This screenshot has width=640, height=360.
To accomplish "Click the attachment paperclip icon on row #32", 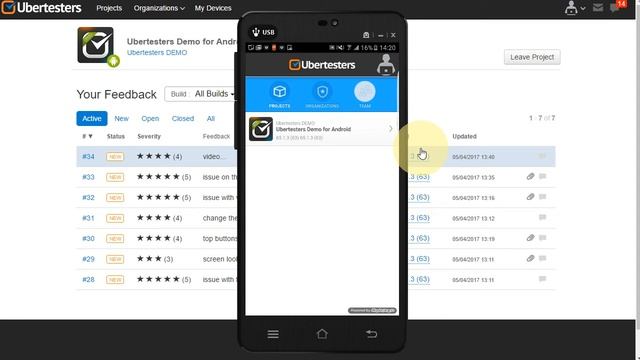I will tap(530, 197).
